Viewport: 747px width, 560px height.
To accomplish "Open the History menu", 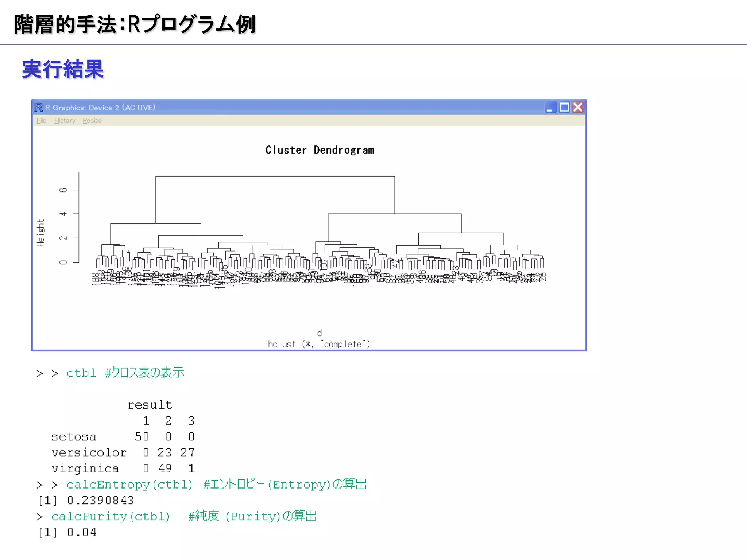I will point(65,121).
